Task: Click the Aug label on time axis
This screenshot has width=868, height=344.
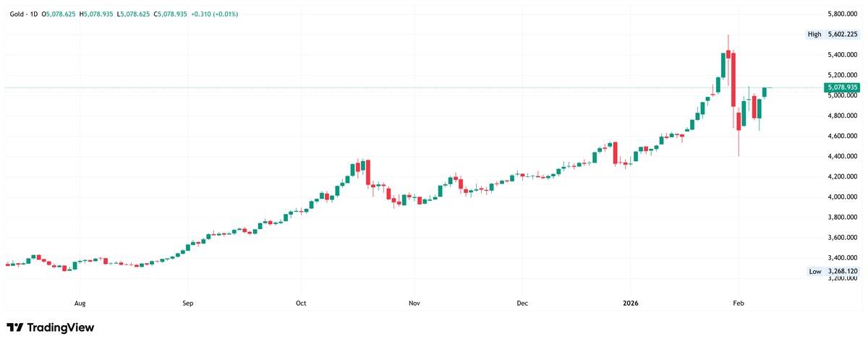Action: (x=80, y=305)
